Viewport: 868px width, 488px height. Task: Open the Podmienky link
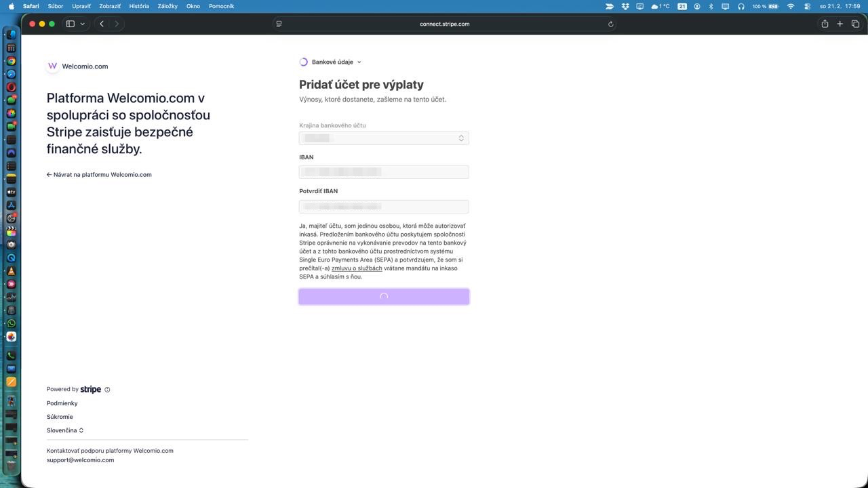[62, 403]
